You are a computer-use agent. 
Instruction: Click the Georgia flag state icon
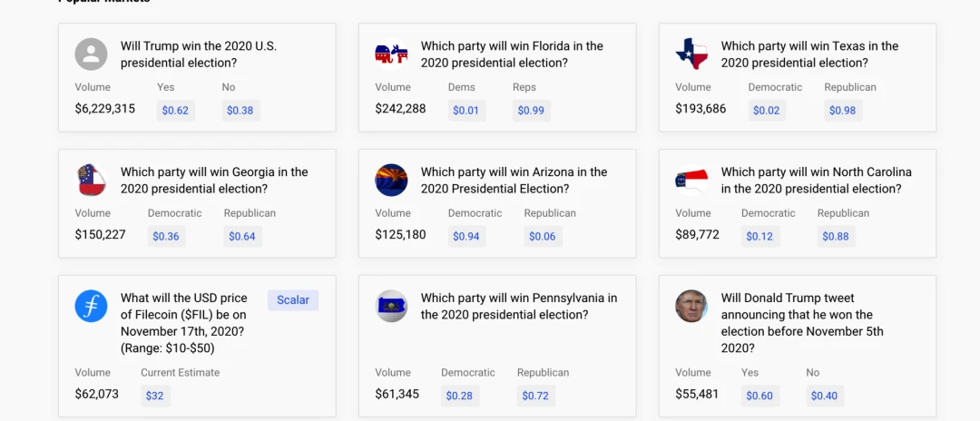tap(92, 180)
